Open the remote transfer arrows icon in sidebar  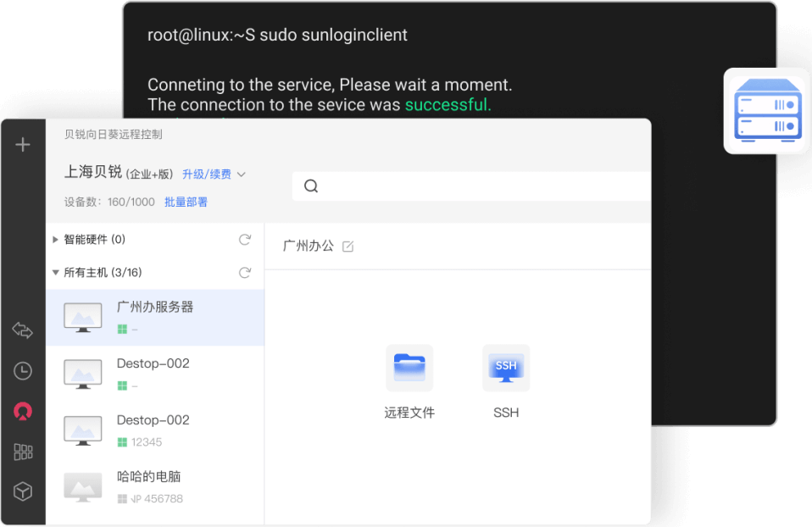[23, 330]
